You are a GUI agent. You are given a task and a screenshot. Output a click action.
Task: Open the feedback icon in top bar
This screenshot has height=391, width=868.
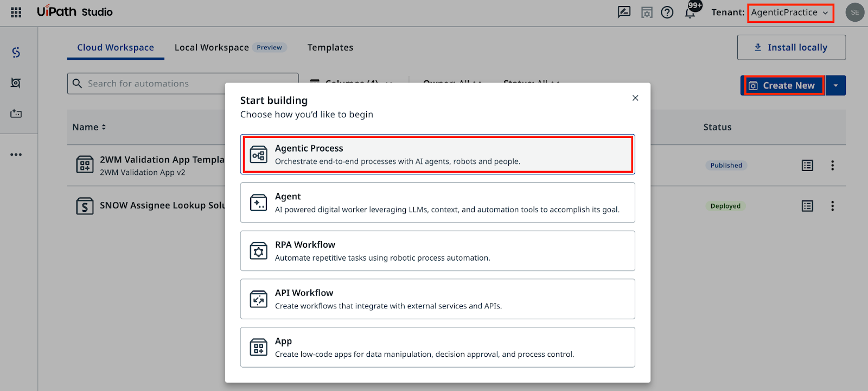tap(624, 12)
